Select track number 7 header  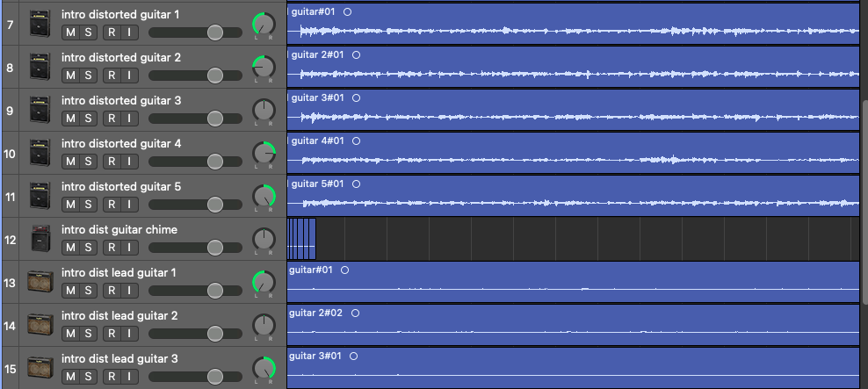pos(10,25)
